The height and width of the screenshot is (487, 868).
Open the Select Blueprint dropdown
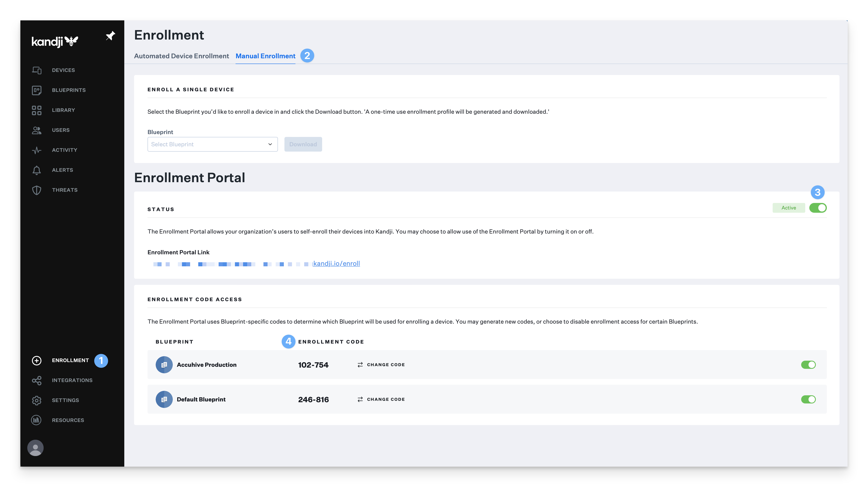tap(212, 144)
